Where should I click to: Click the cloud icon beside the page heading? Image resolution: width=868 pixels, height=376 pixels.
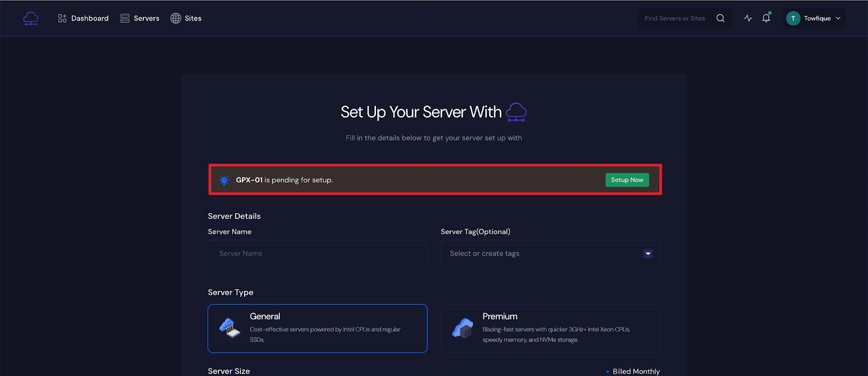[x=516, y=112]
